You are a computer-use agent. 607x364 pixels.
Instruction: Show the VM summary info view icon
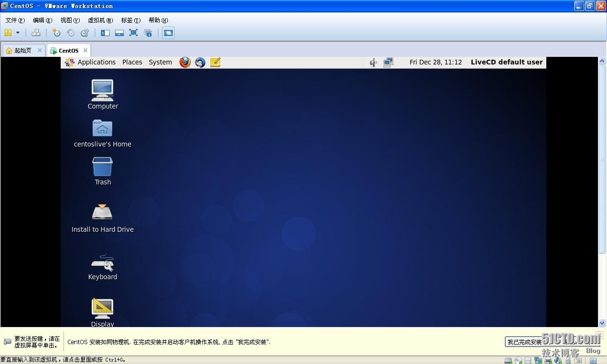click(x=148, y=33)
